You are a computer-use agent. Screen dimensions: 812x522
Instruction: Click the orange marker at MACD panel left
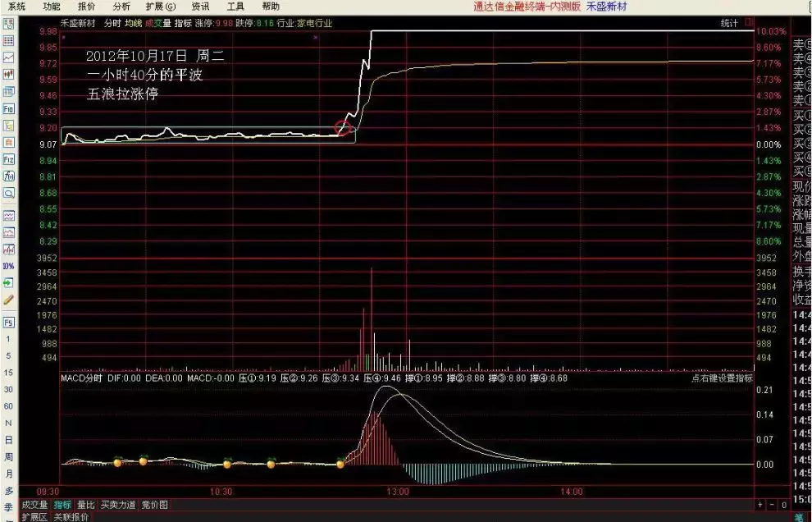click(117, 462)
